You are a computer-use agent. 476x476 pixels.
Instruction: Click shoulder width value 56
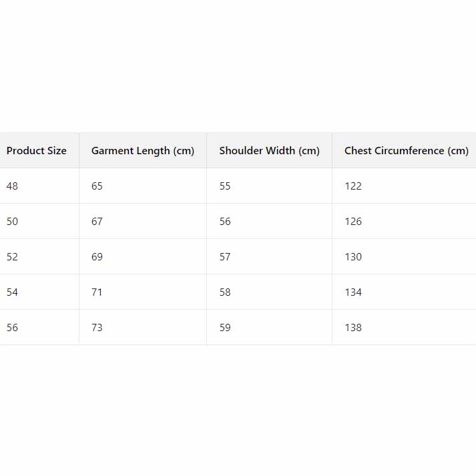[225, 222]
